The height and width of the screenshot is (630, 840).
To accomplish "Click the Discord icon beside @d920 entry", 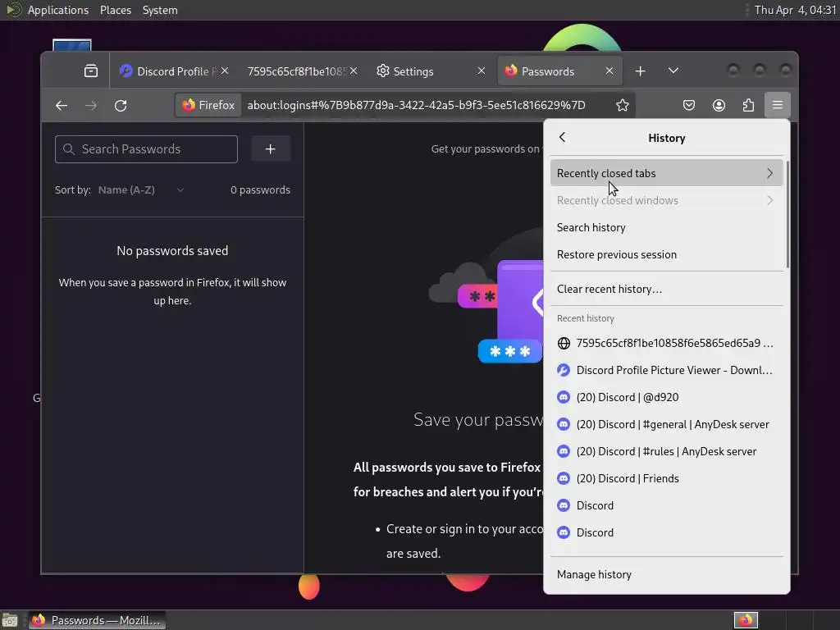I will pyautogui.click(x=564, y=398).
